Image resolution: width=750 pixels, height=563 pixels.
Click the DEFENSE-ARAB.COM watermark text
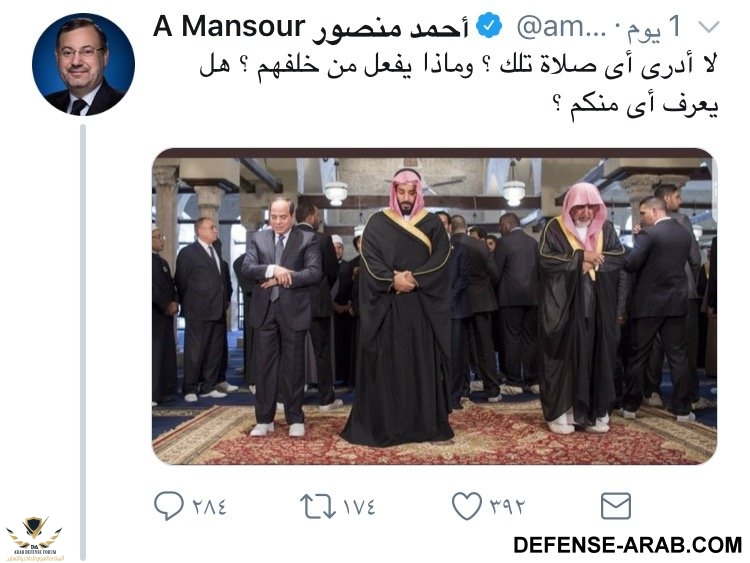[x=627, y=545]
